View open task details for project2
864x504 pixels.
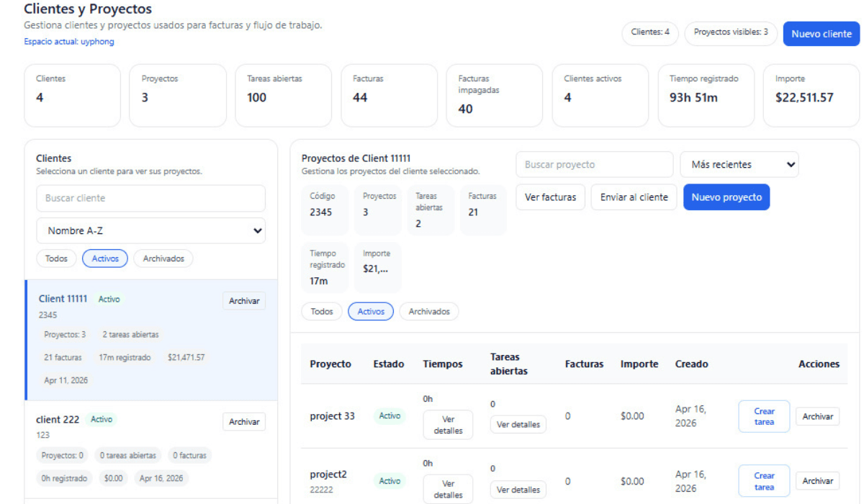(x=518, y=490)
